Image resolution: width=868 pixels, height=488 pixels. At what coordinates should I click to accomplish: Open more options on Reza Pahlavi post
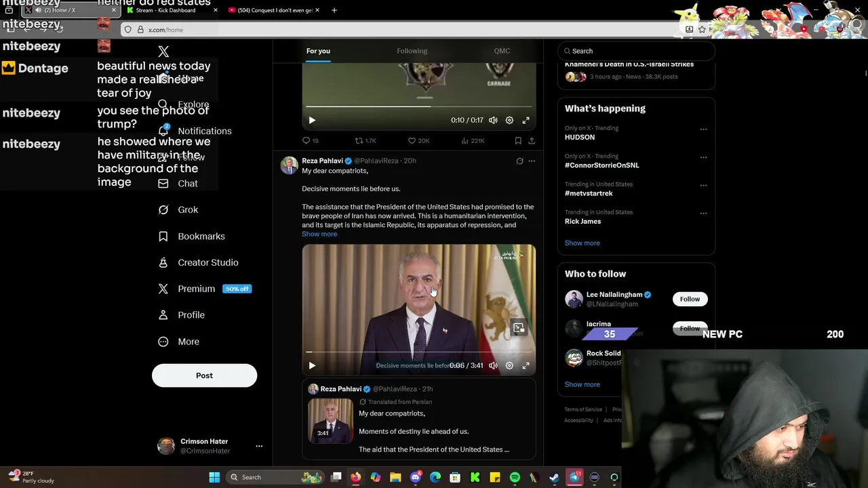[532, 161]
